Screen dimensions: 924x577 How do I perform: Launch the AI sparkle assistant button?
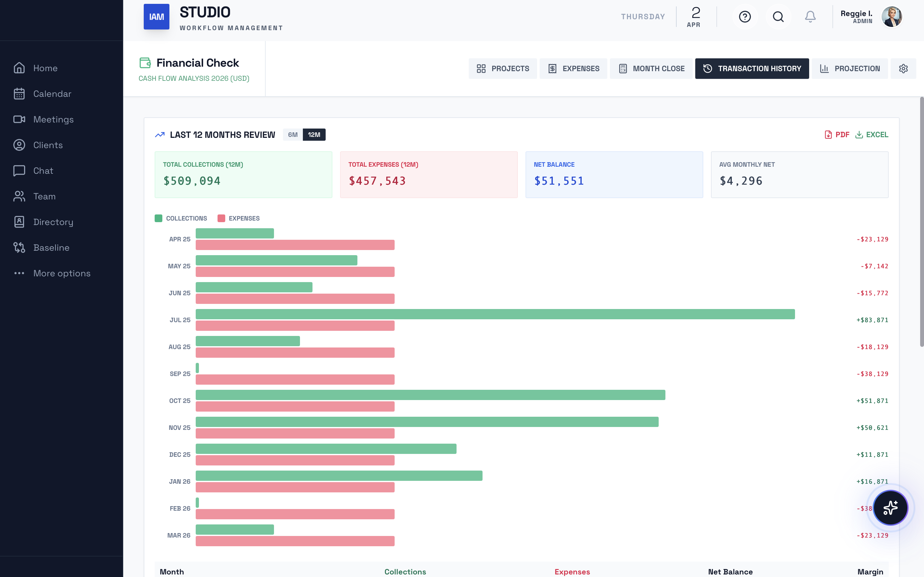pyautogui.click(x=890, y=508)
